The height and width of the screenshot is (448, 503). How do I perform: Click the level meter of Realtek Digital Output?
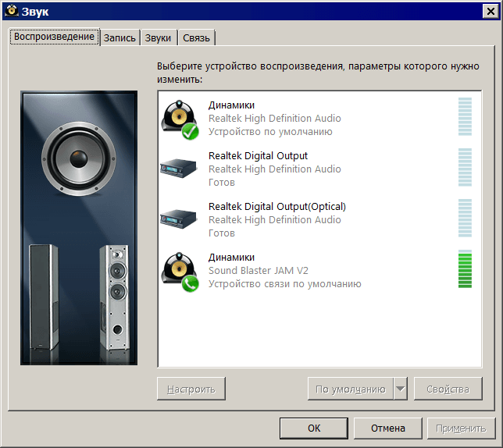465,167
